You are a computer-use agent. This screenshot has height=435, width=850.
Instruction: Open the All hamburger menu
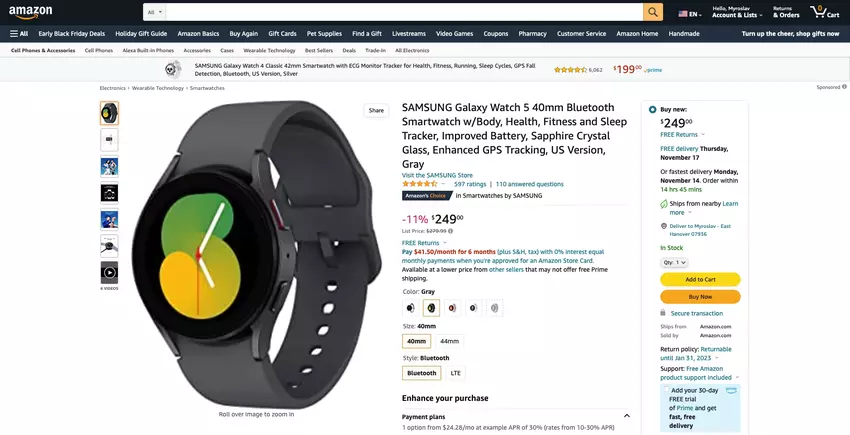pyautogui.click(x=19, y=34)
